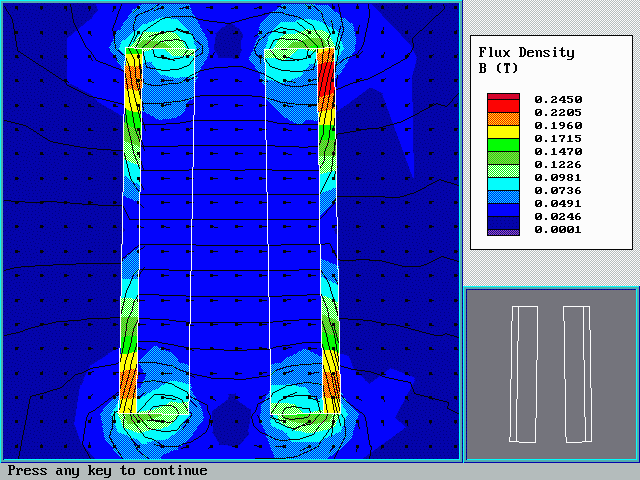This screenshot has width=640, height=480.
Task: Click the cyan swatch beside 0.0736
Action: point(503,184)
